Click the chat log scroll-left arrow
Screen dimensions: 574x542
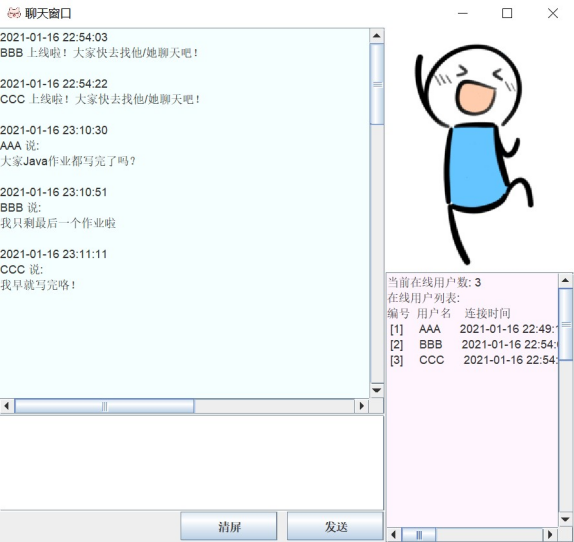(x=7, y=406)
